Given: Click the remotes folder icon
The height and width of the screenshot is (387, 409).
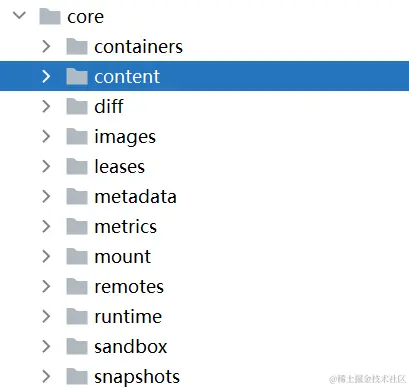Looking at the screenshot, I should (x=77, y=286).
